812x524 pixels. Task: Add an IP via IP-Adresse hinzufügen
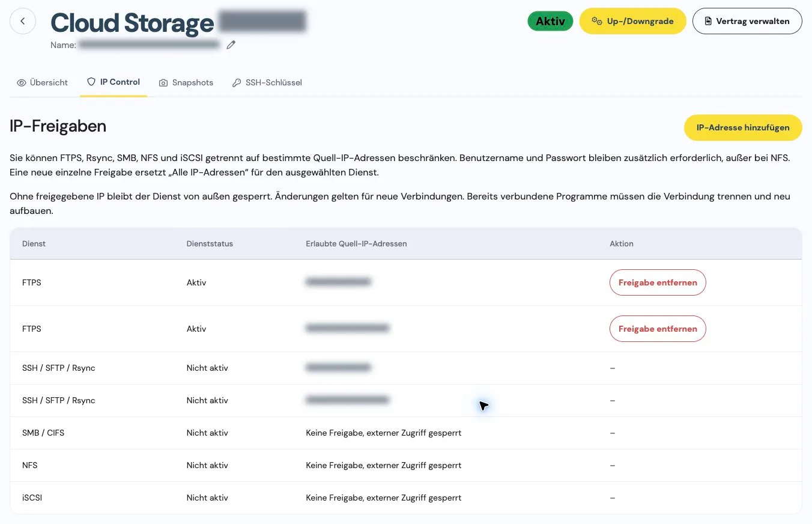[x=743, y=127]
